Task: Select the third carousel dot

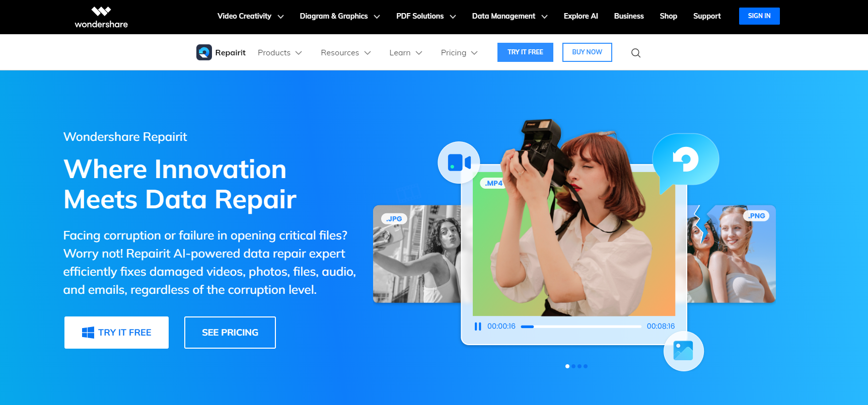Action: 580,366
